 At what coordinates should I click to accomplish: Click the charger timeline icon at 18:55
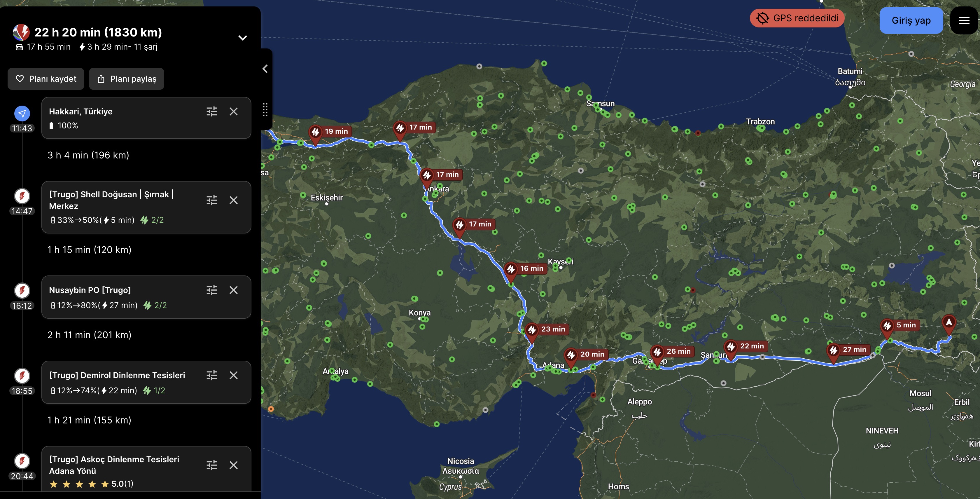22,376
